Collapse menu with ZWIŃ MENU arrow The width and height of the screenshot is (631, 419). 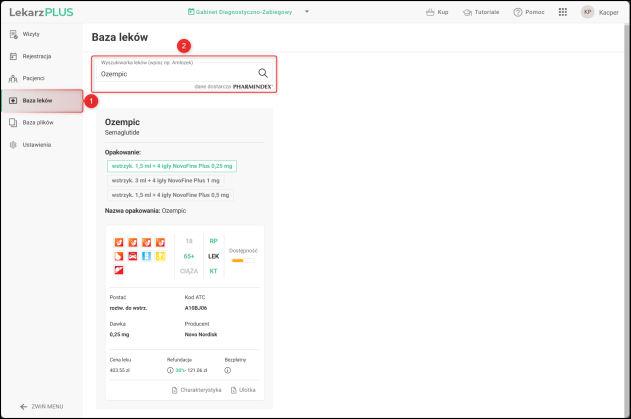point(41,407)
